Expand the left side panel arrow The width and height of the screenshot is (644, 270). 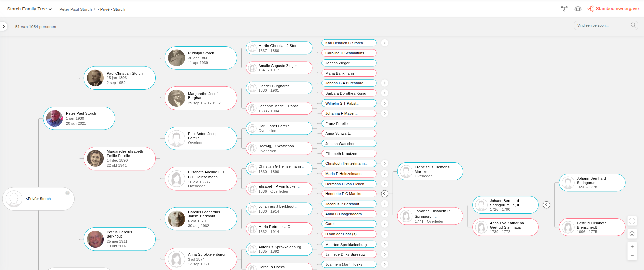(x=4, y=26)
